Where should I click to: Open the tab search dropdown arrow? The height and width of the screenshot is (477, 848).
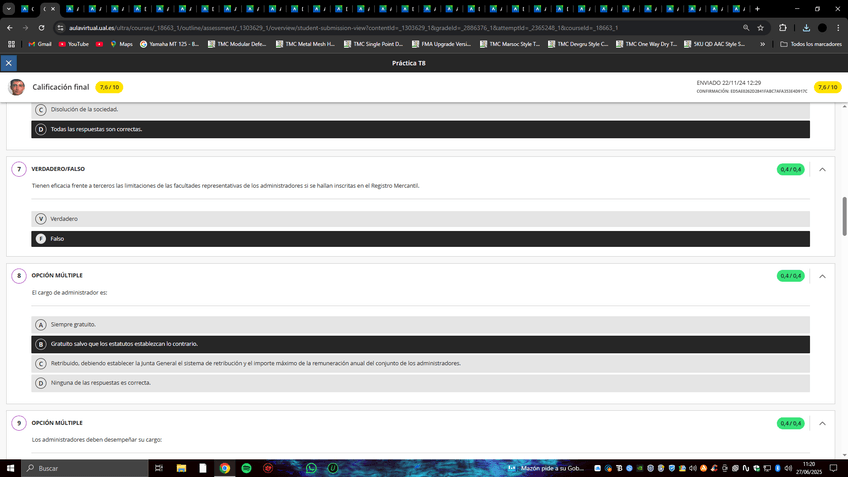click(x=9, y=9)
